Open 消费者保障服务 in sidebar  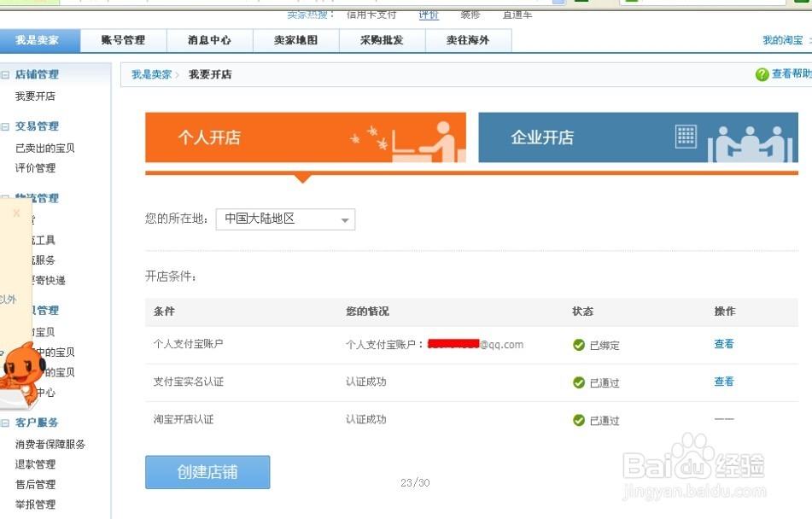[50, 445]
